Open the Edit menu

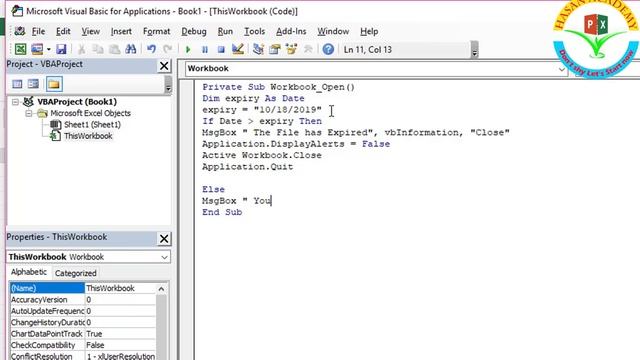[x=63, y=31]
